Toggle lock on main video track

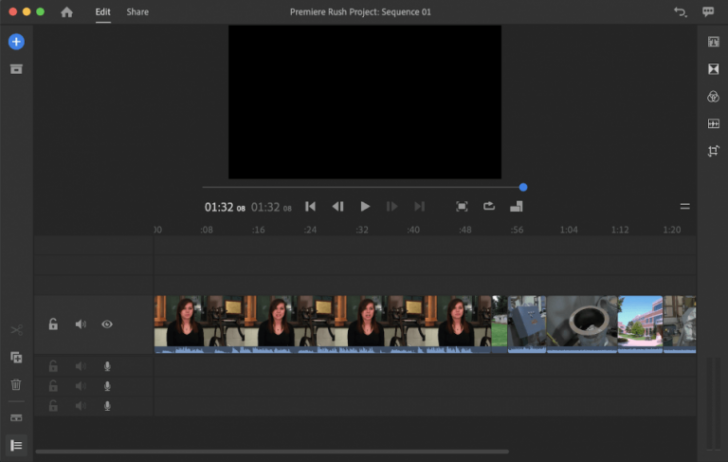[53, 324]
